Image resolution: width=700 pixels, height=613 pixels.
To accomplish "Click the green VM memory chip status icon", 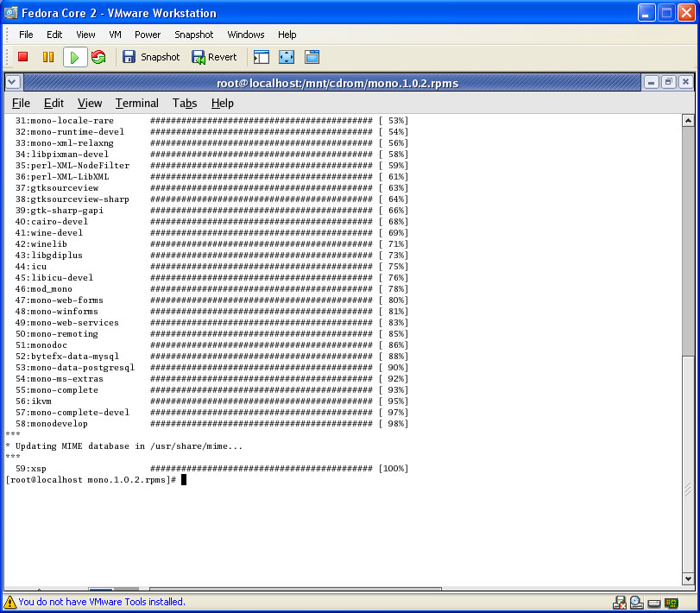I will (671, 604).
